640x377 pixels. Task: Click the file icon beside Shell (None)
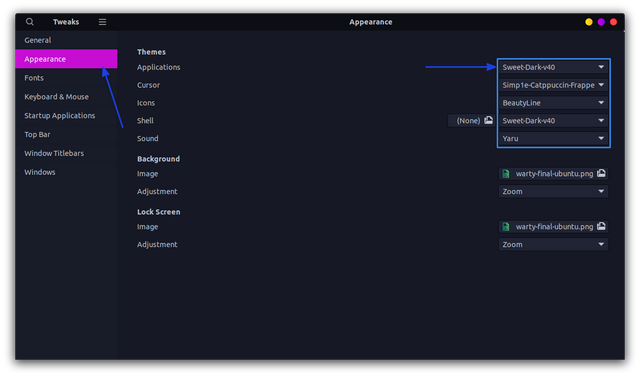(x=489, y=120)
